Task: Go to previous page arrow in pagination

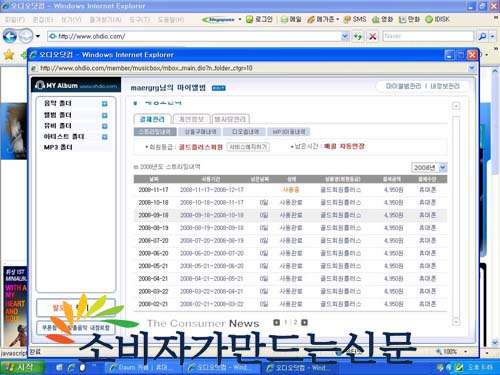Action: coord(276,322)
